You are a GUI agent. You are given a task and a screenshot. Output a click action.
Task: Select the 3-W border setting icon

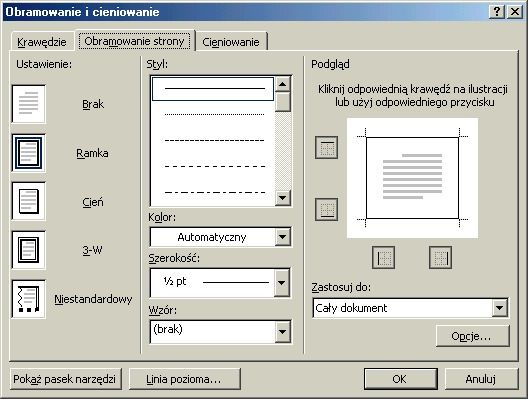29,250
